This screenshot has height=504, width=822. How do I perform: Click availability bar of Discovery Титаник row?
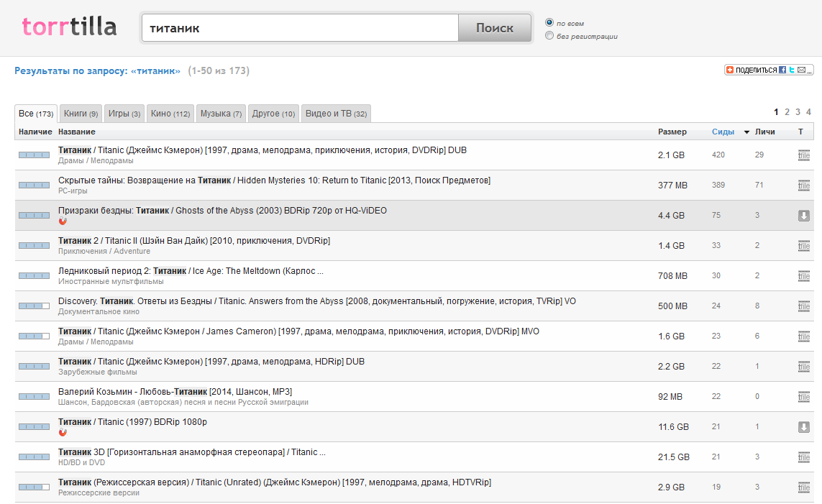coord(34,306)
